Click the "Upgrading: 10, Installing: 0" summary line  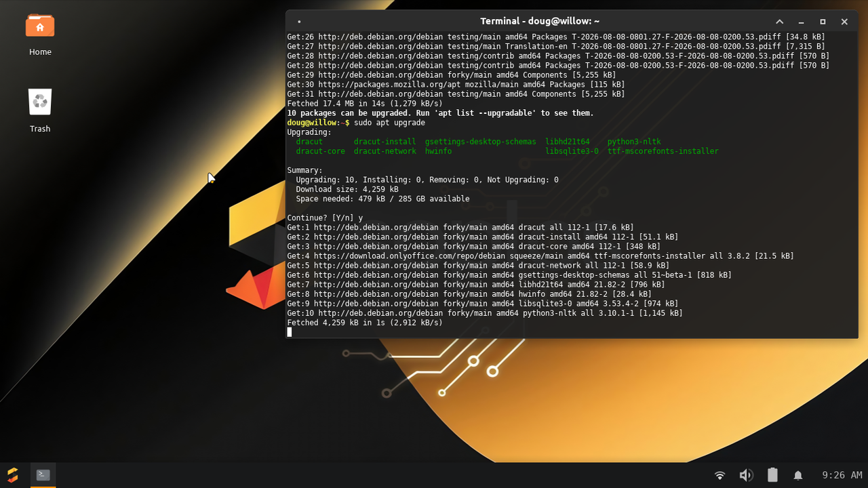(x=427, y=180)
